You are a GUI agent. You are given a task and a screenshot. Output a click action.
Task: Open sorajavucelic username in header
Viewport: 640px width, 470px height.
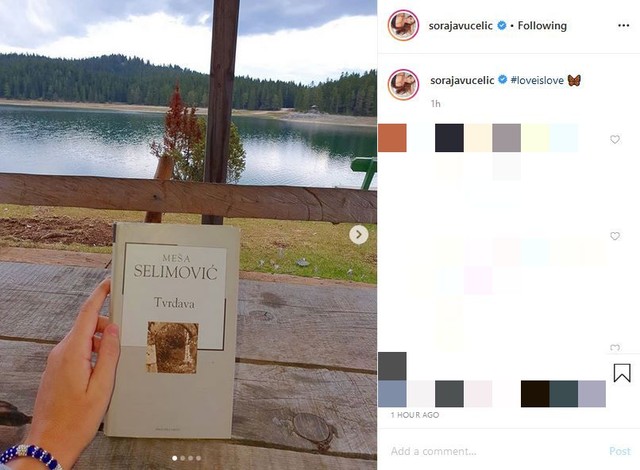tap(460, 25)
